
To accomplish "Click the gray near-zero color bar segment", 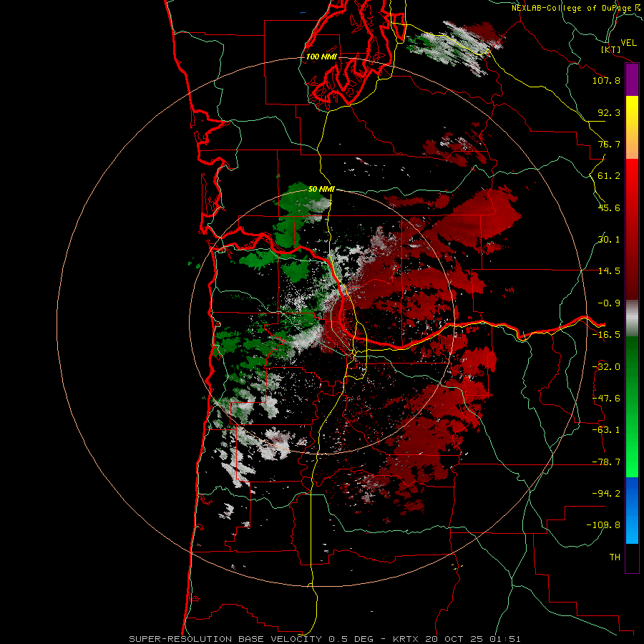I will click(632, 318).
